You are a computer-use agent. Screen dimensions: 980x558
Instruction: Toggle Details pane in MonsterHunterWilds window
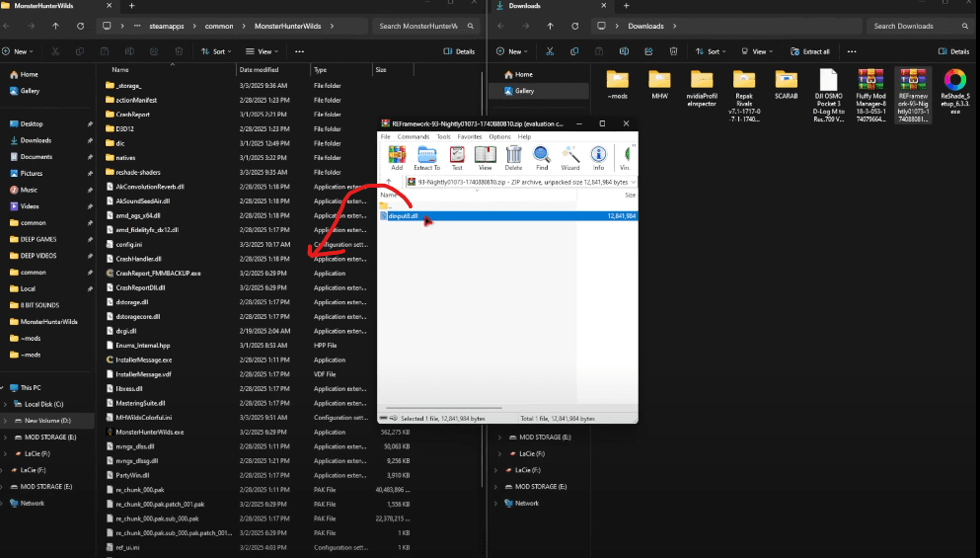459,51
